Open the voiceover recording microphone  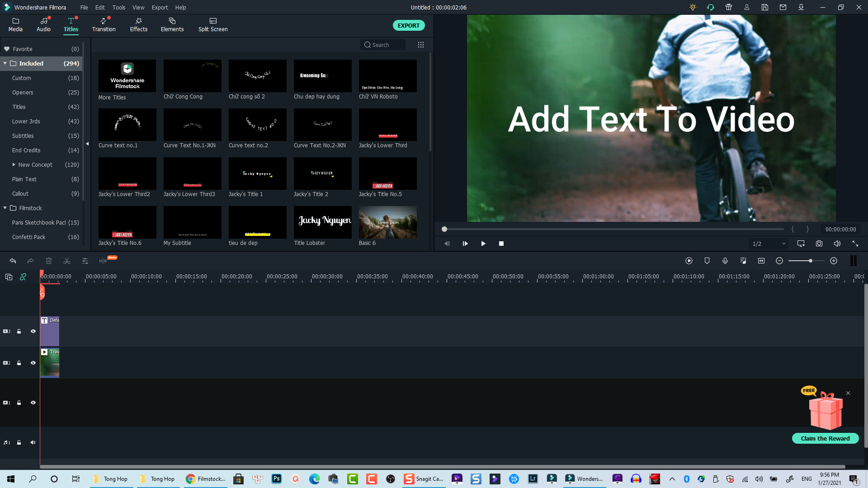pyautogui.click(x=725, y=261)
